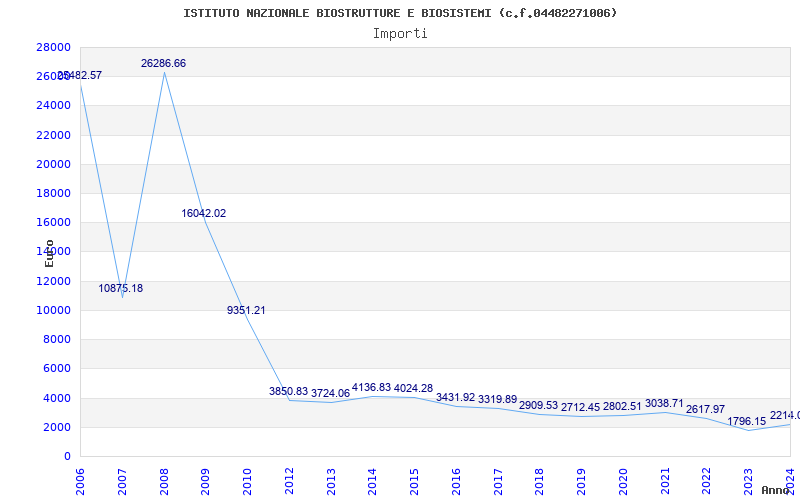Click the 1796.15 value label
Screen dimensions: 800x500
click(x=747, y=421)
